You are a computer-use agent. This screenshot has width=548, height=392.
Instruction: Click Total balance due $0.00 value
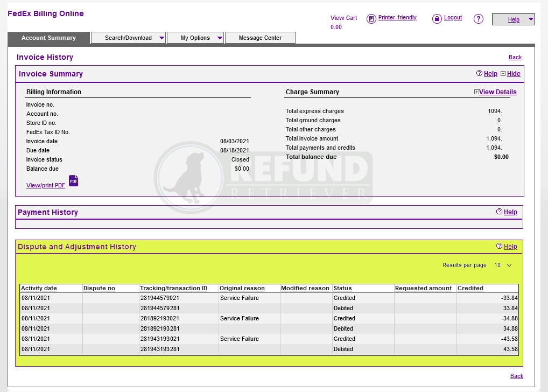[501, 157]
